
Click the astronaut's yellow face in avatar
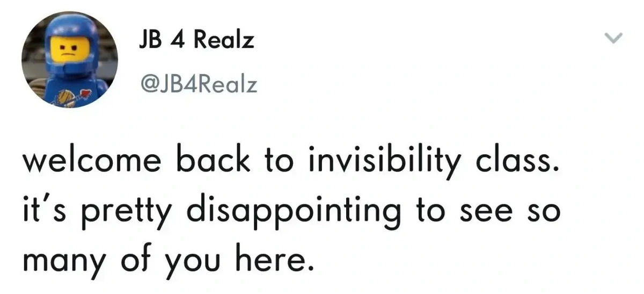[65, 49]
